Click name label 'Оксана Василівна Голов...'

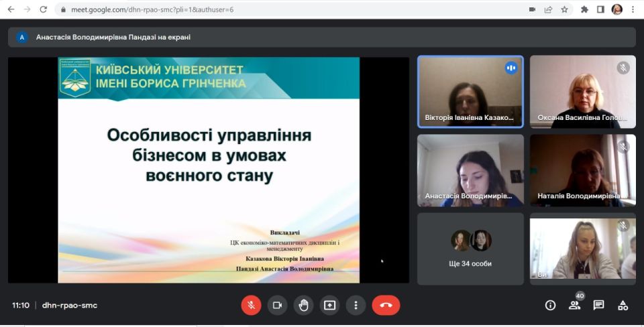click(x=582, y=118)
